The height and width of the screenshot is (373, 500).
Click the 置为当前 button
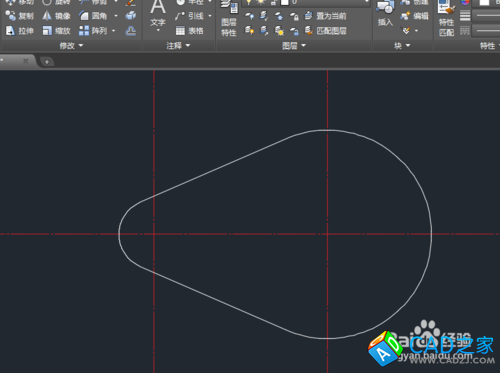[326, 16]
